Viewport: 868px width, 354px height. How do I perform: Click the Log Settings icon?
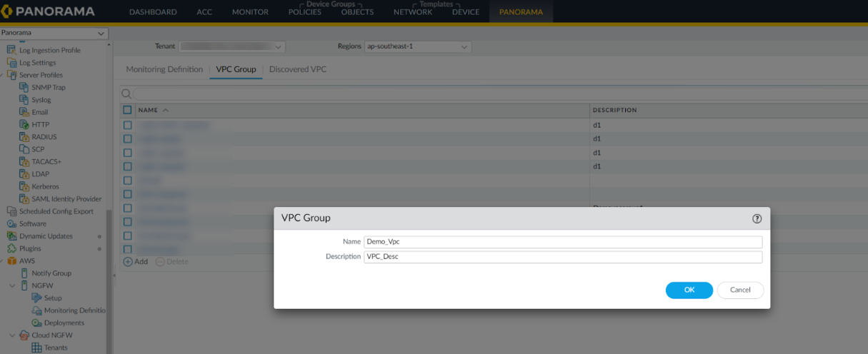11,63
